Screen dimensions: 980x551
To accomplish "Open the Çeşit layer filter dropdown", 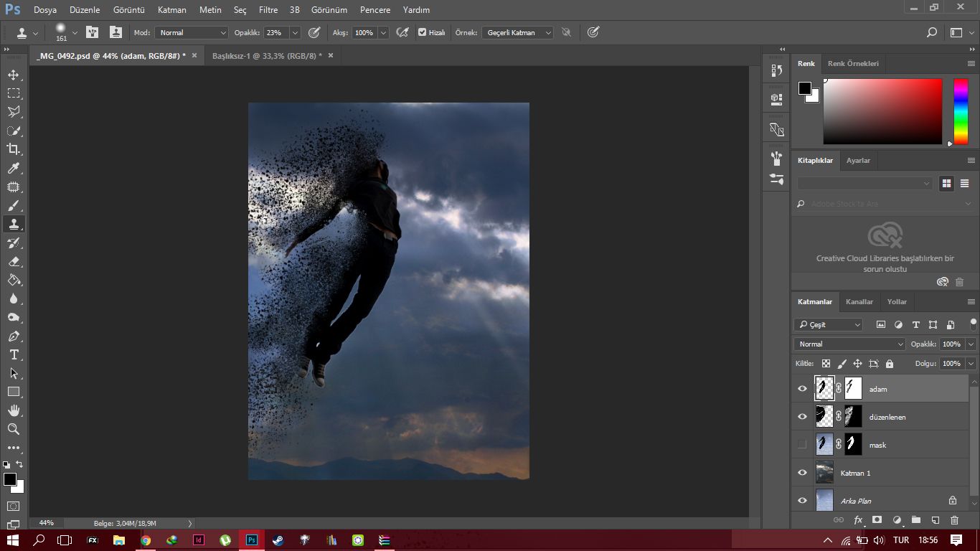I will pyautogui.click(x=829, y=324).
